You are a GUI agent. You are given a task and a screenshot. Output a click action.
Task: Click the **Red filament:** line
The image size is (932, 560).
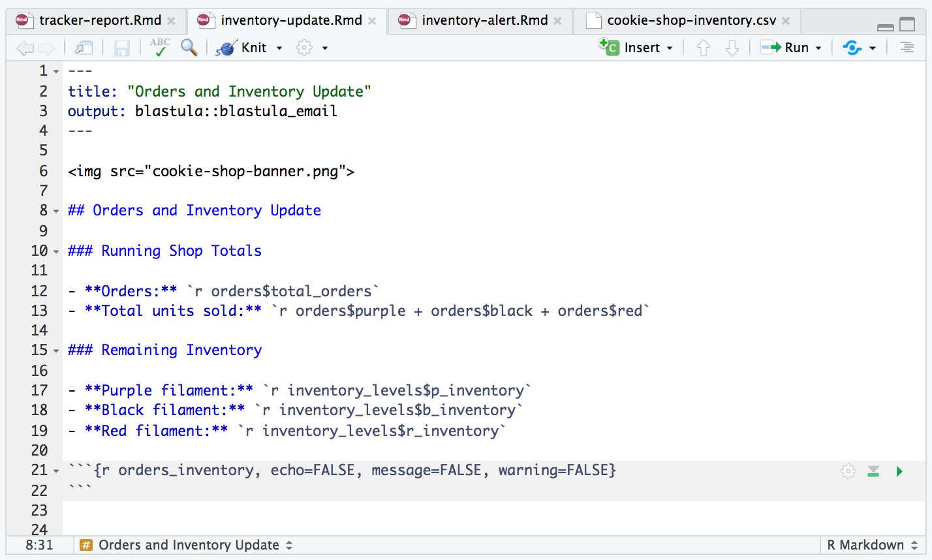(x=287, y=431)
